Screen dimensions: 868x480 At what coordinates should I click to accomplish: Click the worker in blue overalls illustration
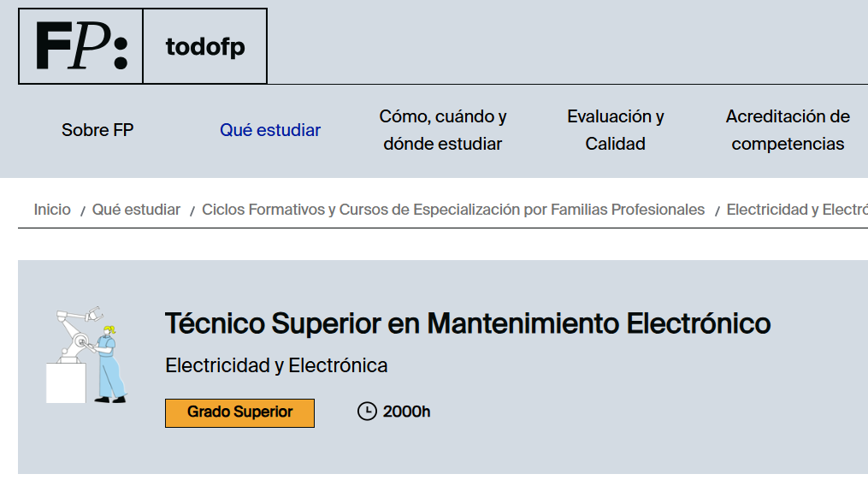click(x=108, y=364)
